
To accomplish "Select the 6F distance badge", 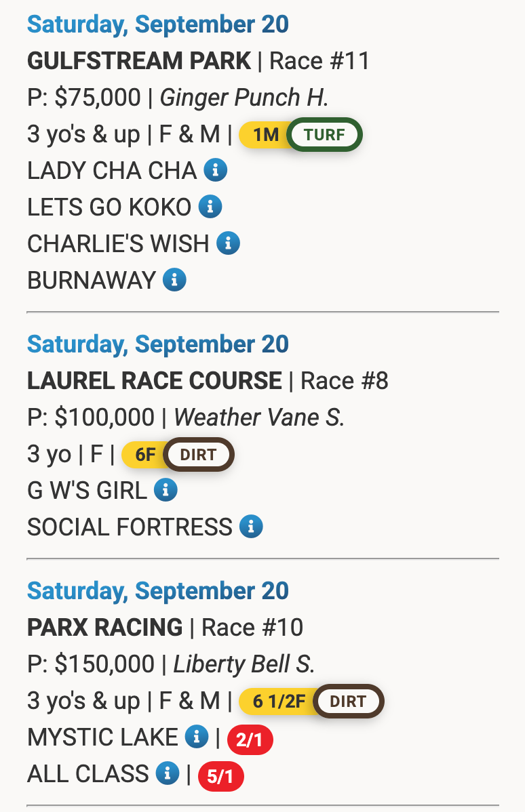I will 146,454.
